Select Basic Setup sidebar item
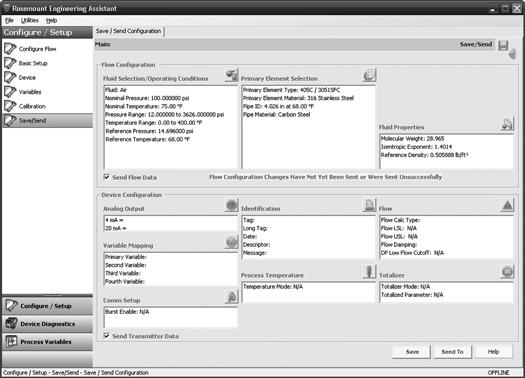 (26, 63)
